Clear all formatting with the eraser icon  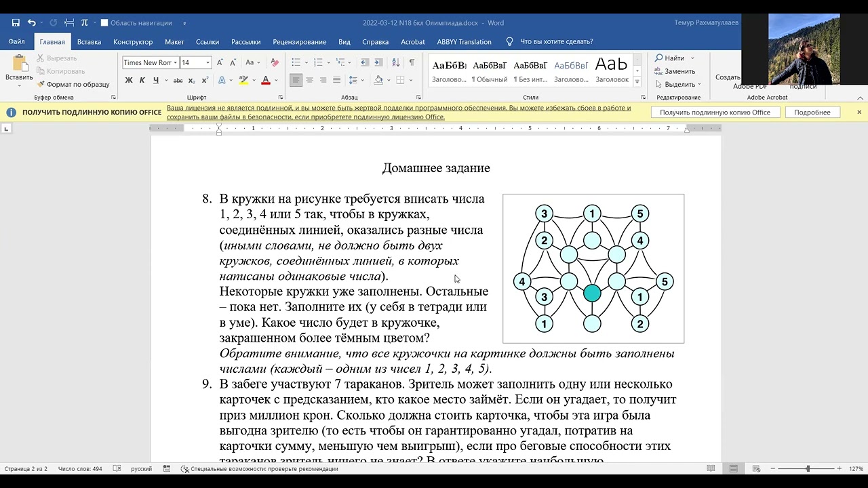pyautogui.click(x=275, y=62)
